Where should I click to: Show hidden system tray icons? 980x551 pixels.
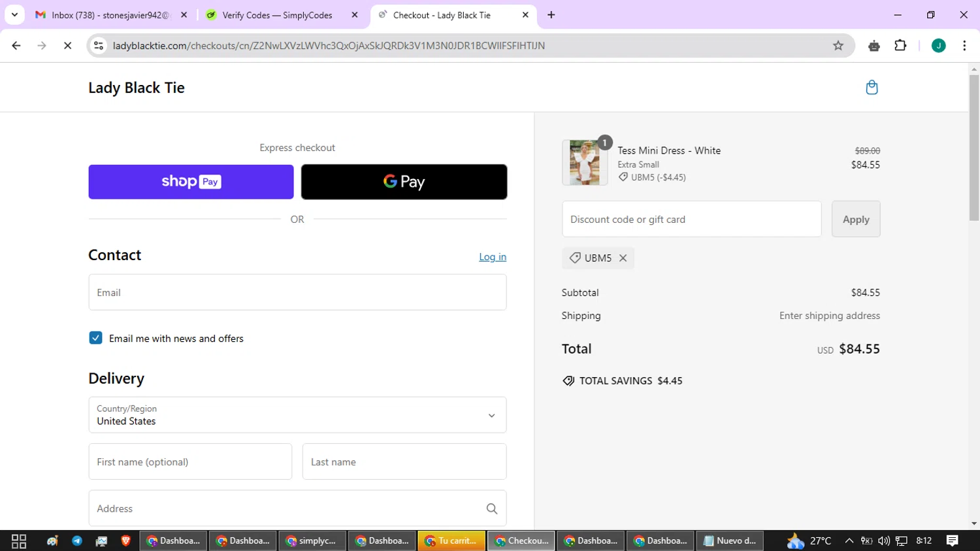pyautogui.click(x=849, y=541)
